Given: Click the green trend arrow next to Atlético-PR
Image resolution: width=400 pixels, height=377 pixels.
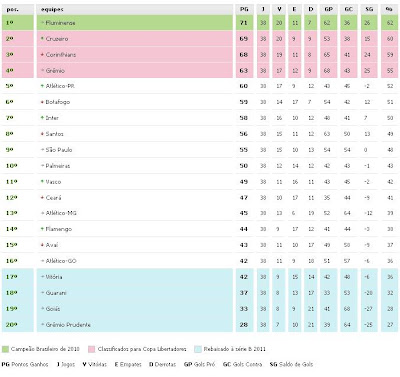Looking at the screenshot, I should [x=42, y=86].
